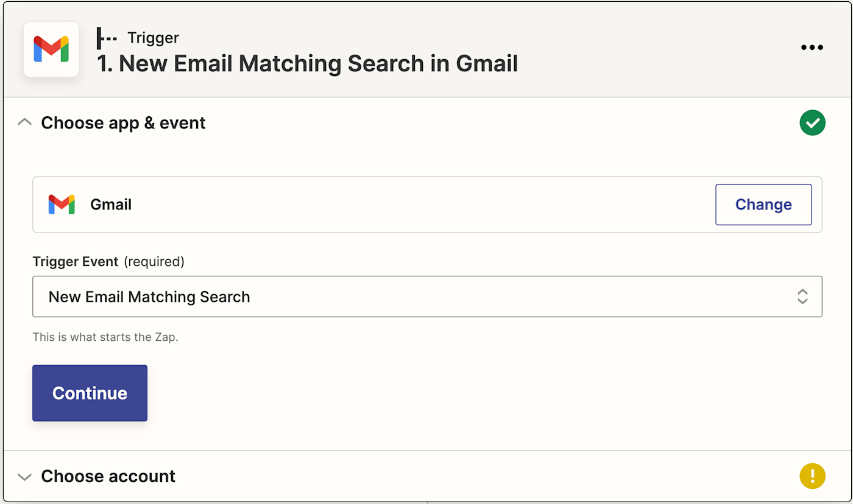Click the Trigger Event (required) label
This screenshot has height=504, width=853.
[x=108, y=262]
